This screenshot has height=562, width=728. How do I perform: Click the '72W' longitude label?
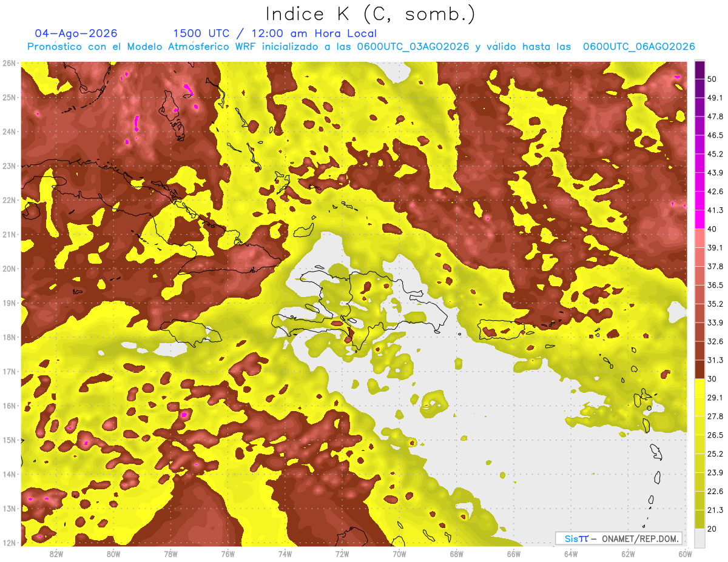click(342, 554)
